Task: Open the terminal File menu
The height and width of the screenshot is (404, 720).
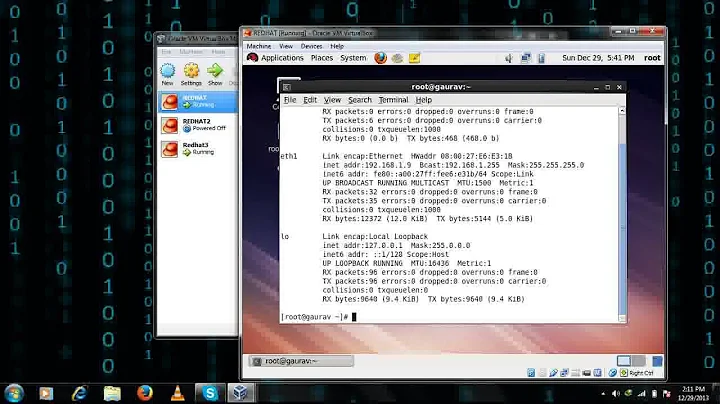Action: point(290,100)
